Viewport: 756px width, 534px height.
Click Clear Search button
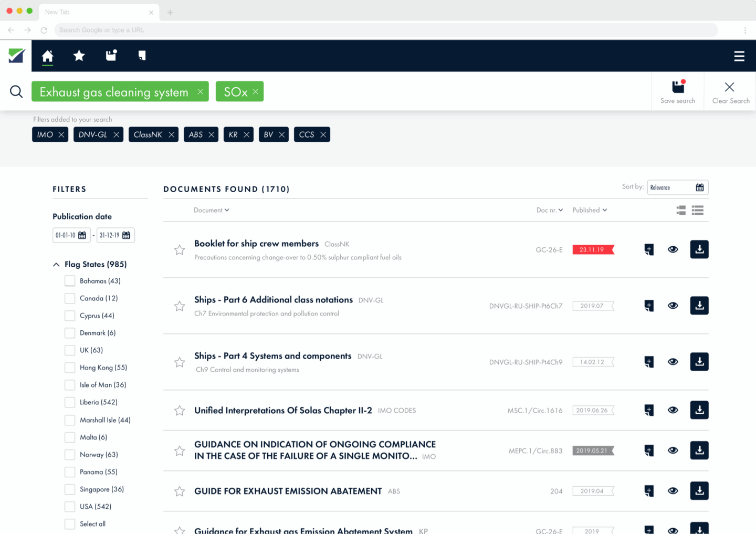(x=730, y=92)
